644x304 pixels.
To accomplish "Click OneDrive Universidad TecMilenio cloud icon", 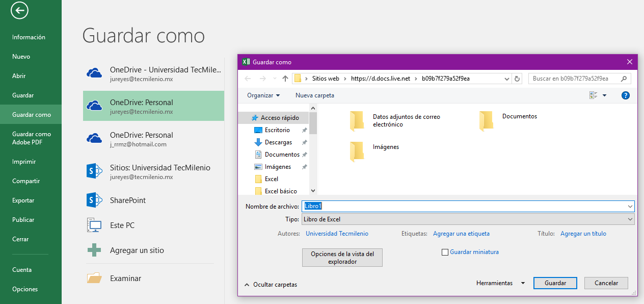I will tap(94, 74).
